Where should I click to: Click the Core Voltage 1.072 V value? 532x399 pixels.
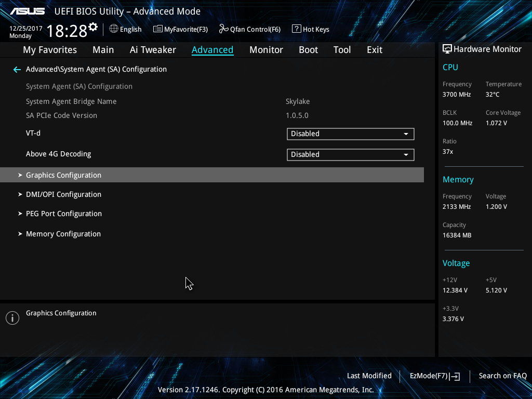click(496, 123)
